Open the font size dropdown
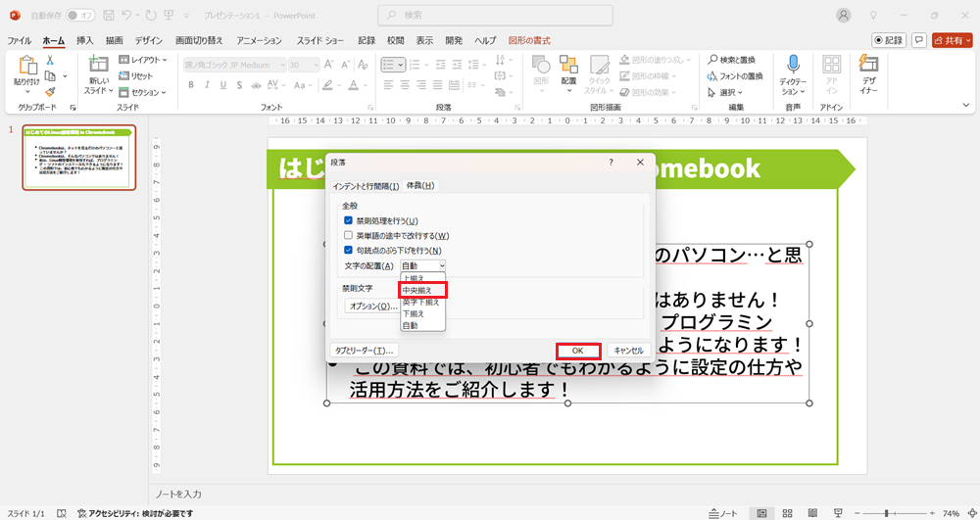The image size is (980, 520). [318, 65]
